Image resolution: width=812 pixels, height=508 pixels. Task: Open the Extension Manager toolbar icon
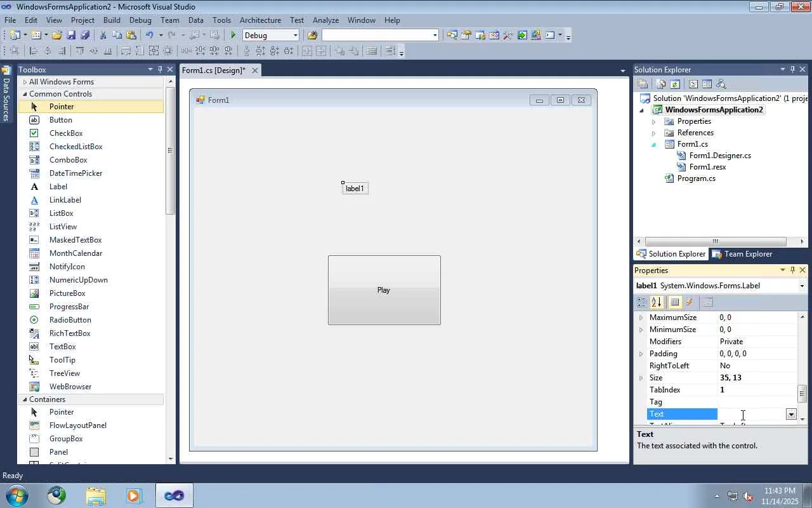tap(536, 36)
